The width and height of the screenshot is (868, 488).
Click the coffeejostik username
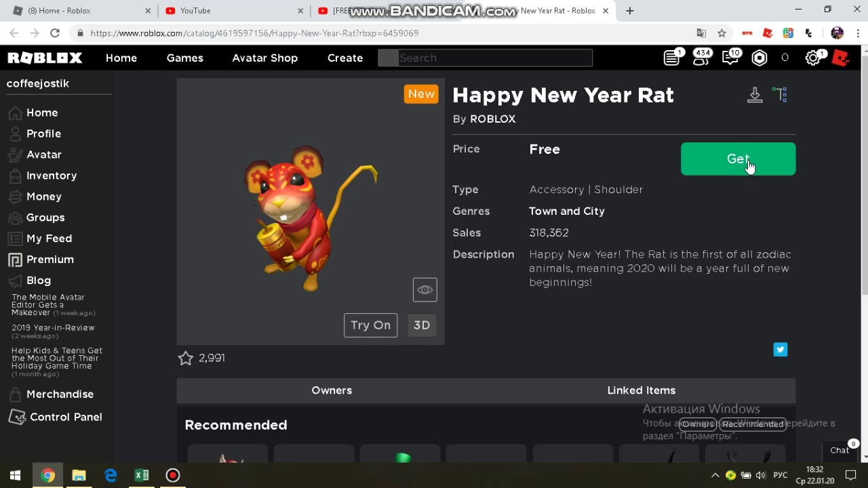point(38,83)
